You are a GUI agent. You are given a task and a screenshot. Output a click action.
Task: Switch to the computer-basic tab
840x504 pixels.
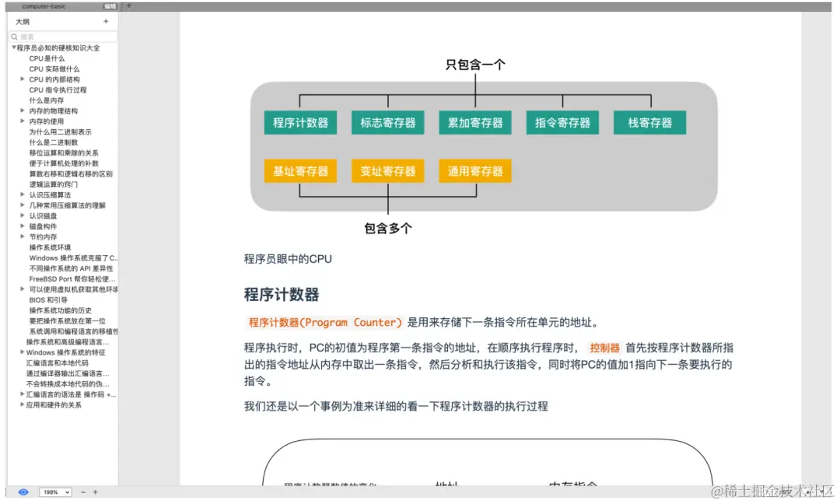point(43,5)
